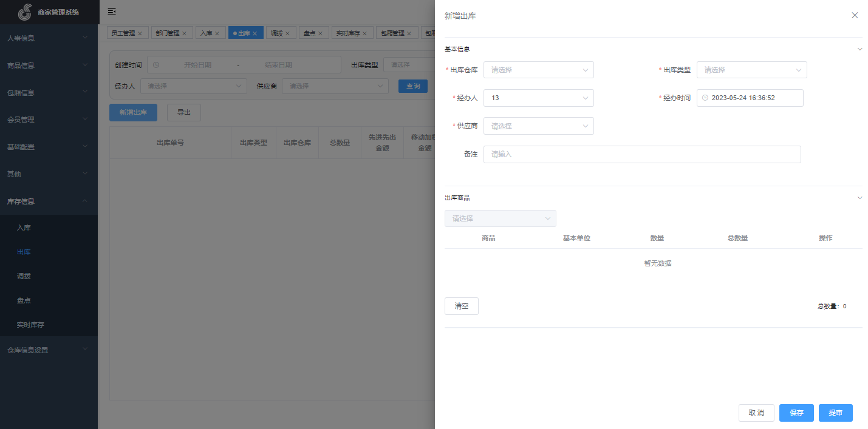Close the 新增出库 drawer with X icon
The height and width of the screenshot is (429, 868).
(x=855, y=16)
